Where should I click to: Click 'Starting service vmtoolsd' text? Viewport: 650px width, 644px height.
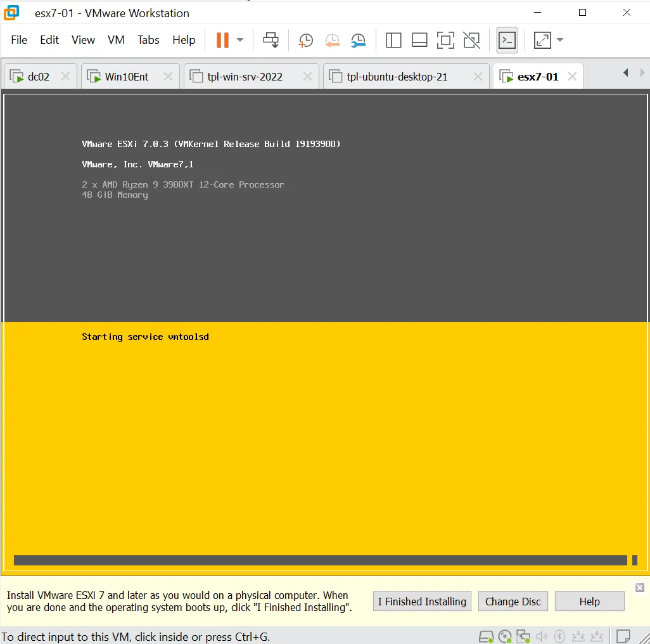tap(145, 337)
